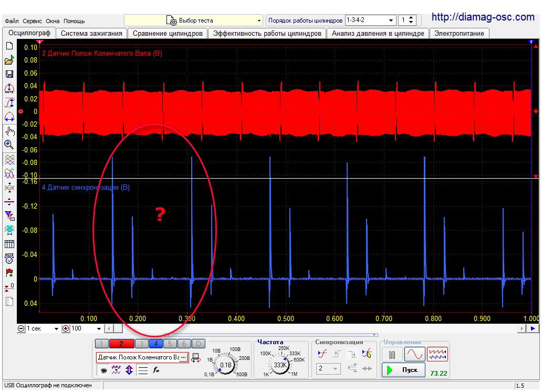Toggle channel visibility eye icon
The height and width of the screenshot is (392, 542).
(103, 370)
